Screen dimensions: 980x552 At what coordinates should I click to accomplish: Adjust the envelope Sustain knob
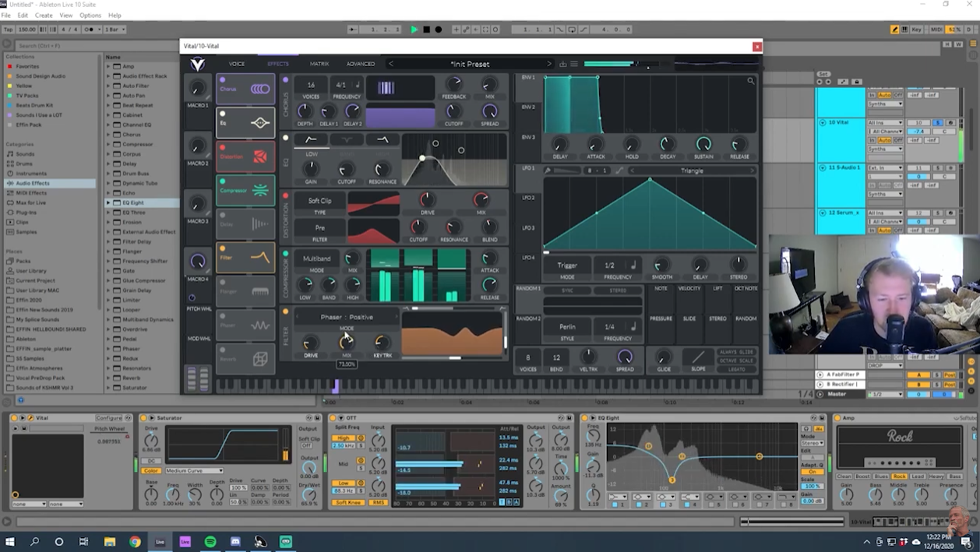(x=703, y=144)
